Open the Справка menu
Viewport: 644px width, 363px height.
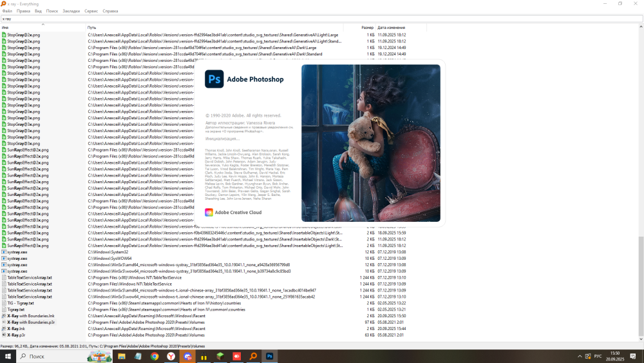coord(110,11)
